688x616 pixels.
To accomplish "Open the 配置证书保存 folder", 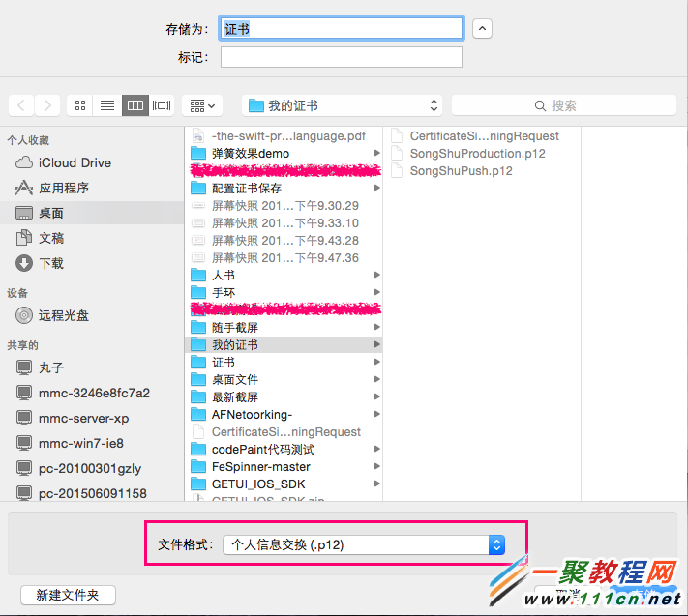I will click(284, 189).
